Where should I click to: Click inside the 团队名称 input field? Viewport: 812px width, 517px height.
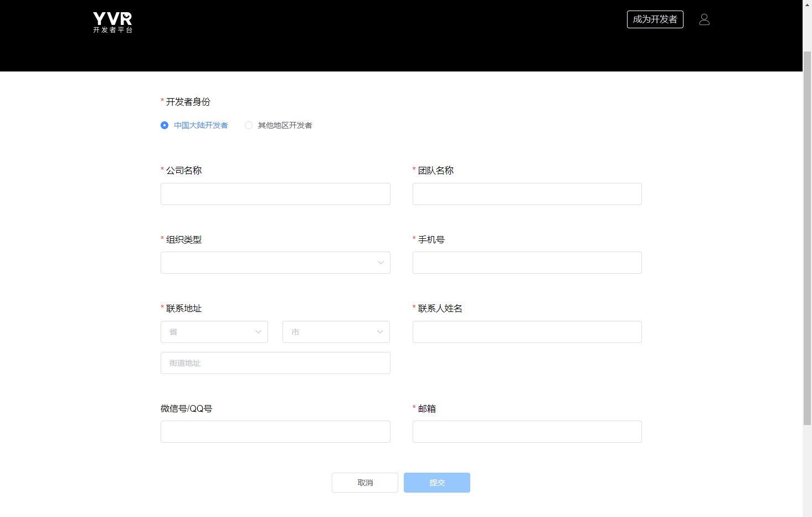(x=527, y=194)
